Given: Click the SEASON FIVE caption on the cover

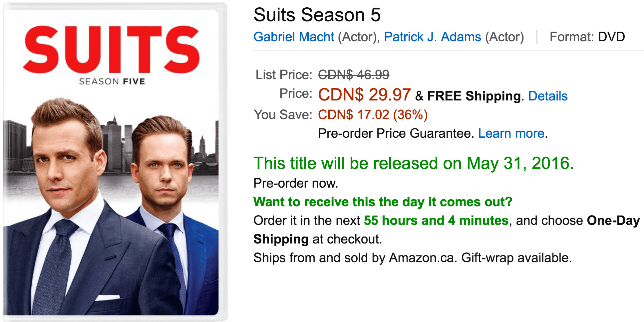Looking at the screenshot, I should coord(112,81).
